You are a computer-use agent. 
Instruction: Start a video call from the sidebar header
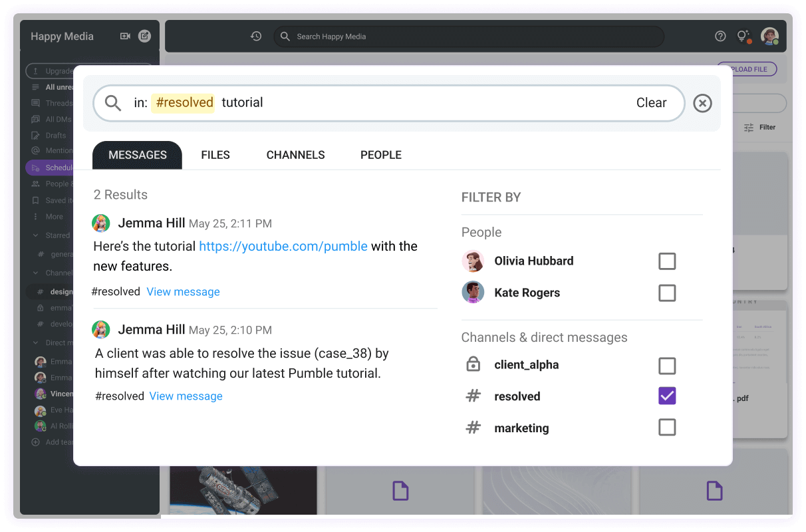125,37
